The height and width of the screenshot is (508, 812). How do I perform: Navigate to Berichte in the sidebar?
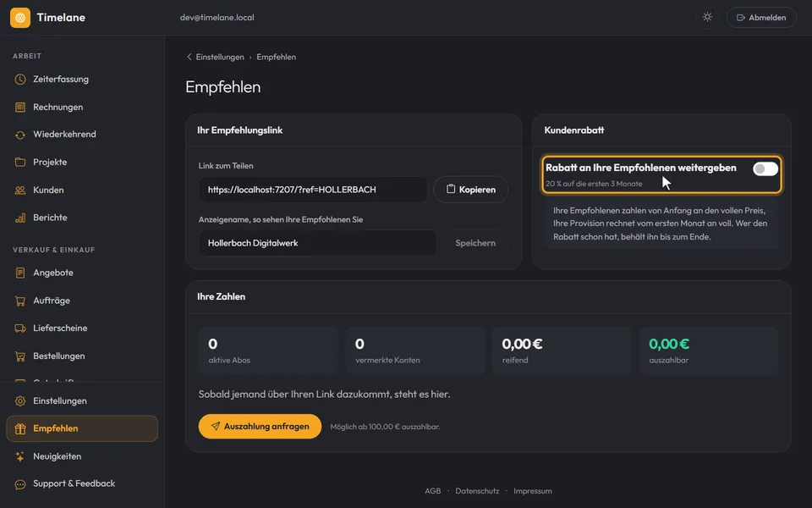tap(82, 218)
